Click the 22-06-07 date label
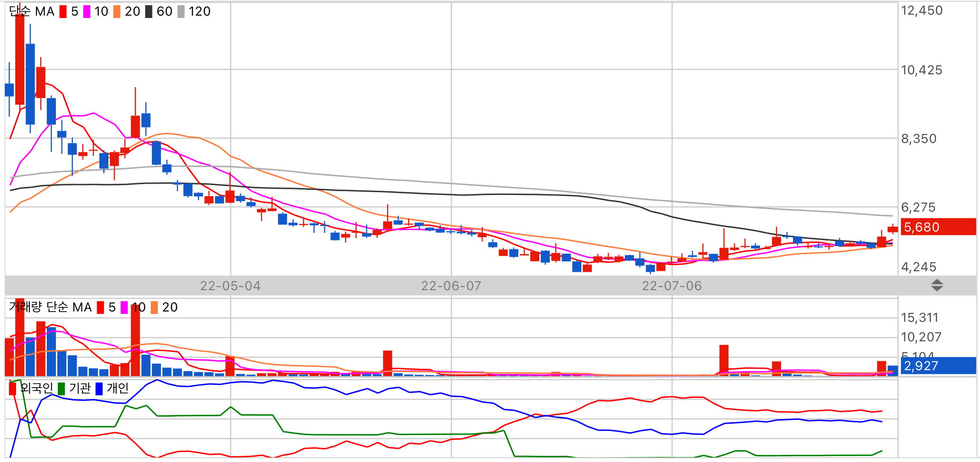 click(x=451, y=286)
